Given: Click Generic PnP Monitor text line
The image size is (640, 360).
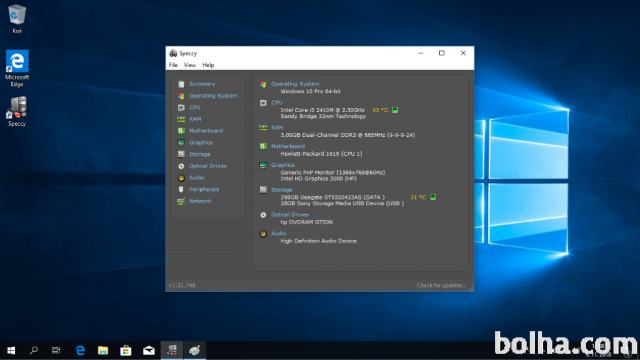Looking at the screenshot, I should (x=333, y=172).
